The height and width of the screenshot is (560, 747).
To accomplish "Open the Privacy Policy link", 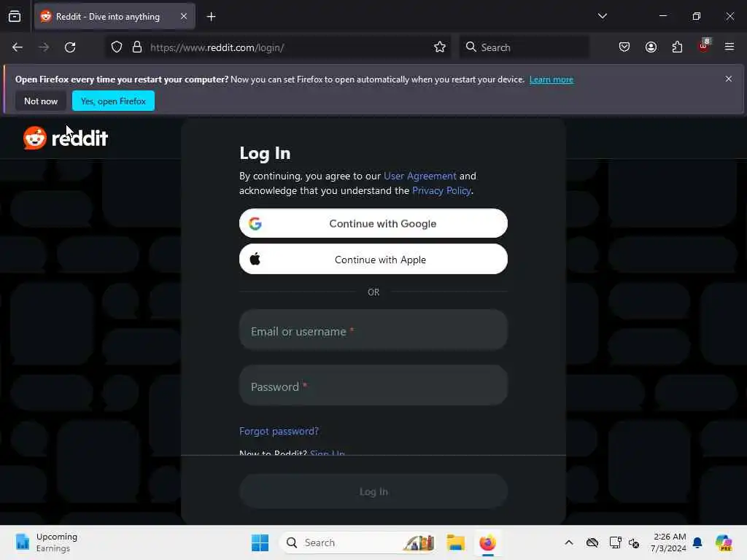I will (441, 190).
